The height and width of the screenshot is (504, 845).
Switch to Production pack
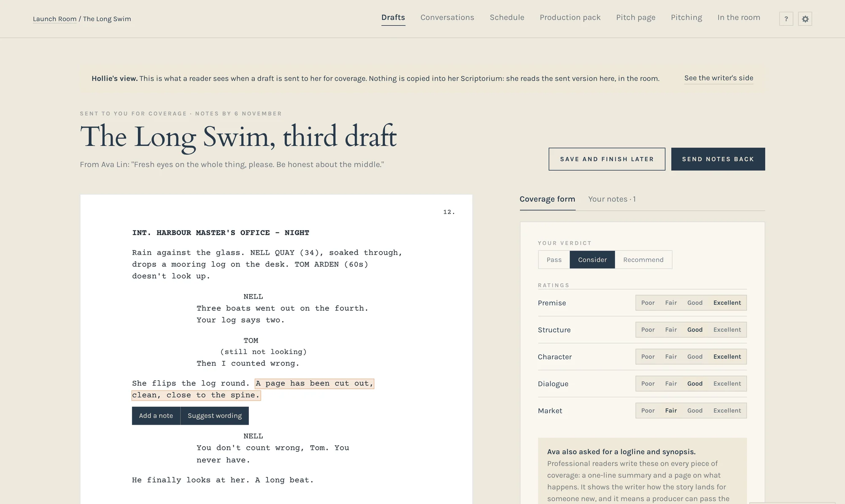point(570,18)
